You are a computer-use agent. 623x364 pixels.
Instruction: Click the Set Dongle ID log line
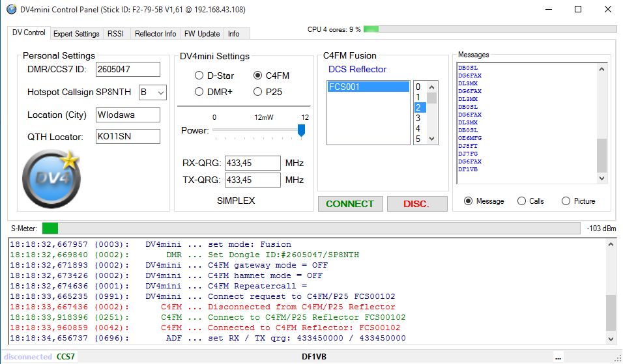coord(184,255)
